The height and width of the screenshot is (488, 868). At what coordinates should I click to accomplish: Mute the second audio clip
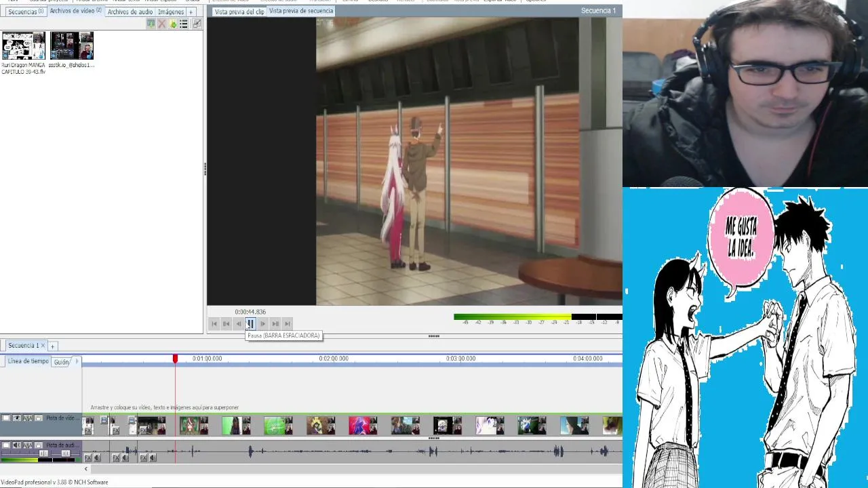(125, 457)
